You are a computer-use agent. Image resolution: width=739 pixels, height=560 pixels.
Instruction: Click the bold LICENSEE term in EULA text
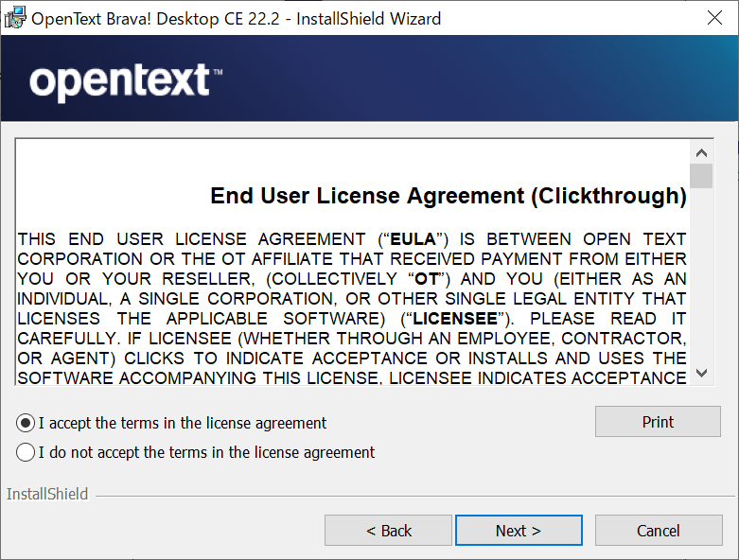click(x=455, y=319)
